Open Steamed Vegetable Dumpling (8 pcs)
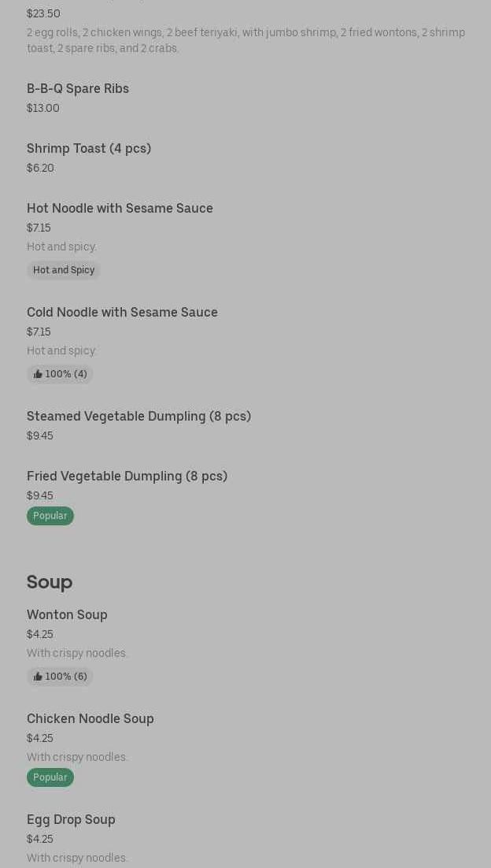Viewport: 491px width, 868px height. pyautogui.click(x=138, y=416)
